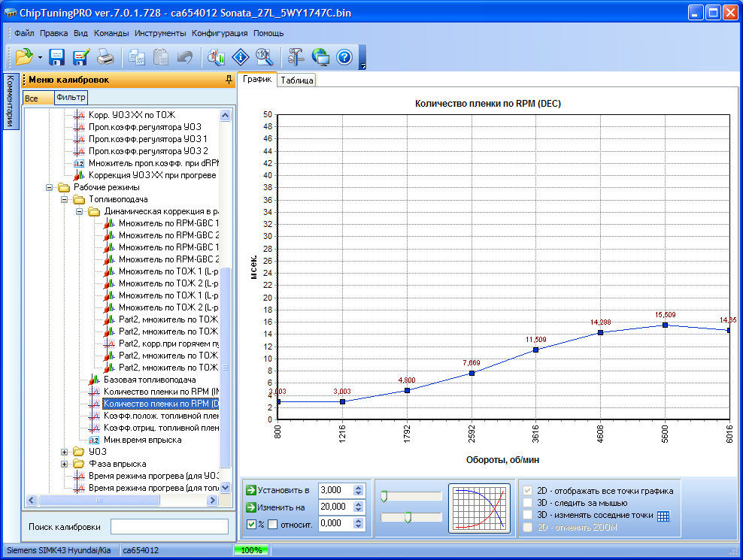Viewport: 743px width, 560px height.
Task: Click the printer icon in toolbar
Action: point(105,57)
